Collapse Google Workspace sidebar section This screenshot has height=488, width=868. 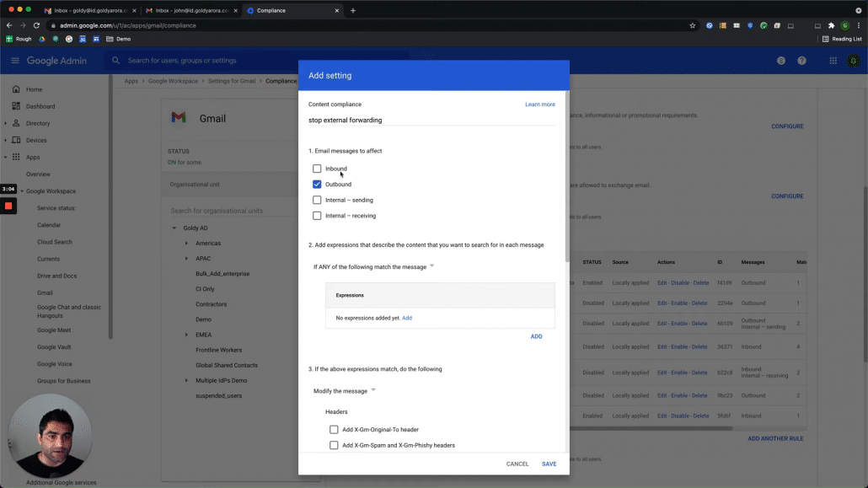pos(22,191)
